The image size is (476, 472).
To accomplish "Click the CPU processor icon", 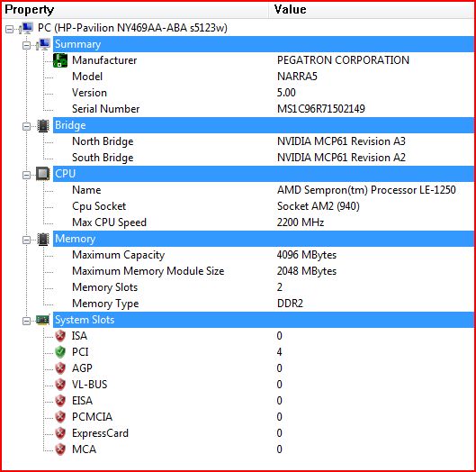I will tap(43, 174).
